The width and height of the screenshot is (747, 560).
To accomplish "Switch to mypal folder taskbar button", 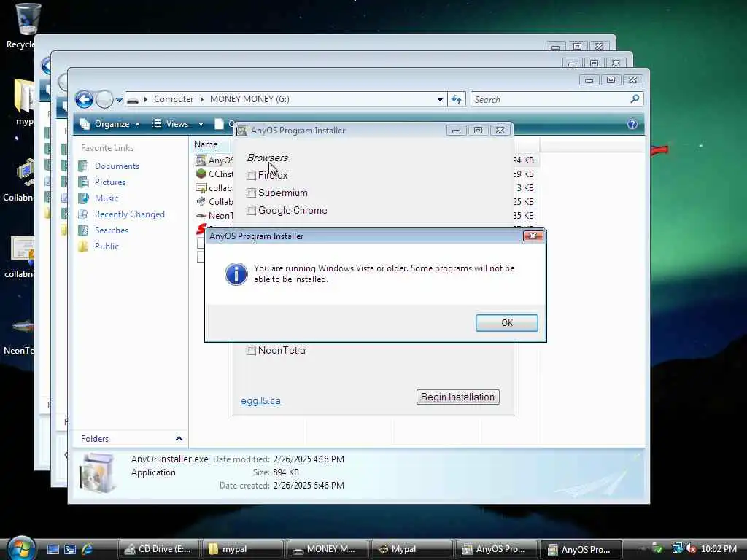I will [x=242, y=549].
